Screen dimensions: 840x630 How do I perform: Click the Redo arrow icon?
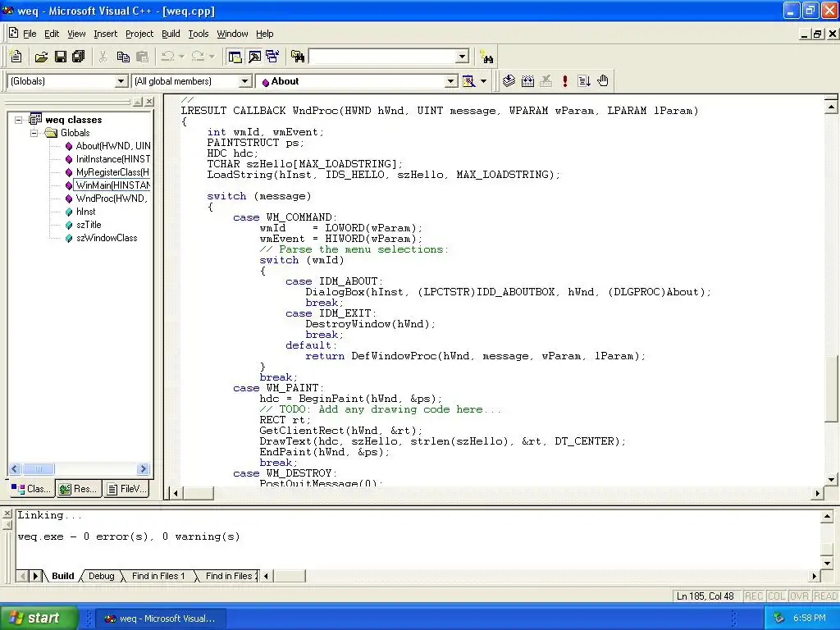click(x=198, y=57)
